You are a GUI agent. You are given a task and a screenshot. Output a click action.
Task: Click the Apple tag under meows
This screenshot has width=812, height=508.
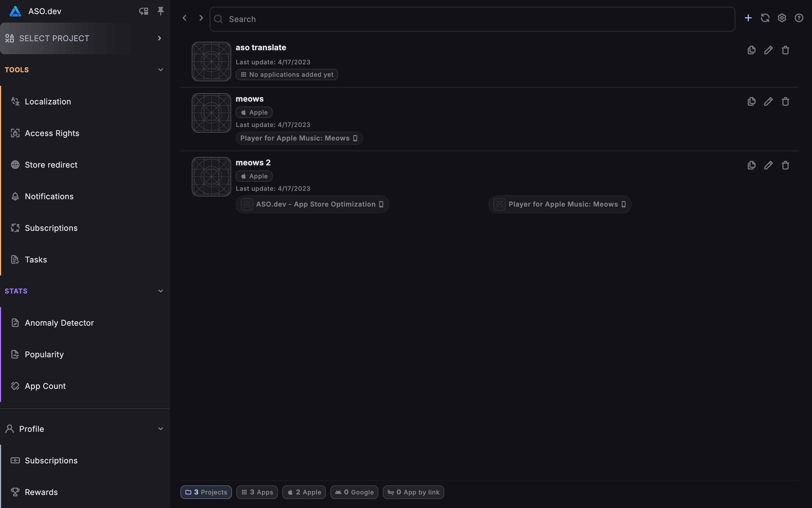(x=254, y=112)
